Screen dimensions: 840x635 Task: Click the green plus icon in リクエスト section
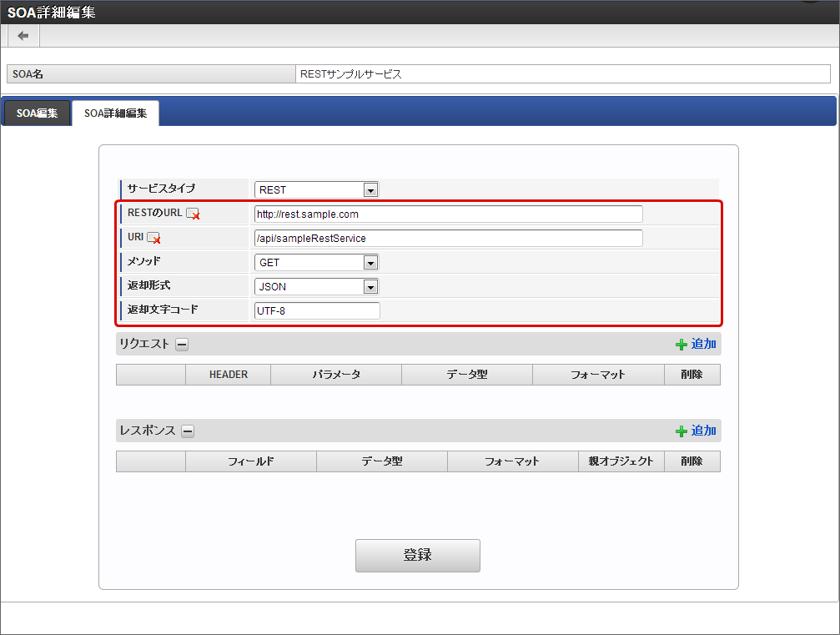click(681, 345)
